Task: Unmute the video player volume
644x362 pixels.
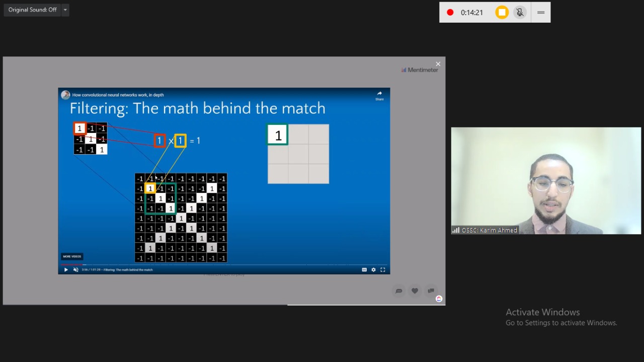Action: pos(76,270)
